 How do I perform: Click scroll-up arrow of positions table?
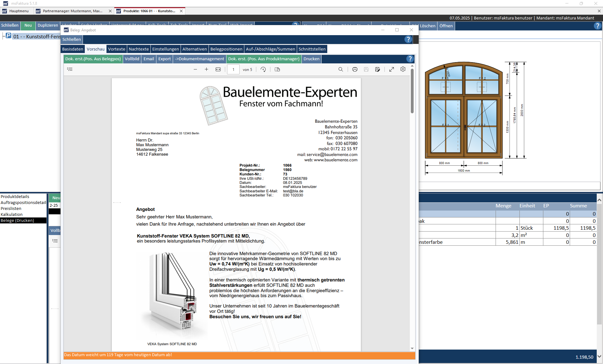[x=599, y=200]
